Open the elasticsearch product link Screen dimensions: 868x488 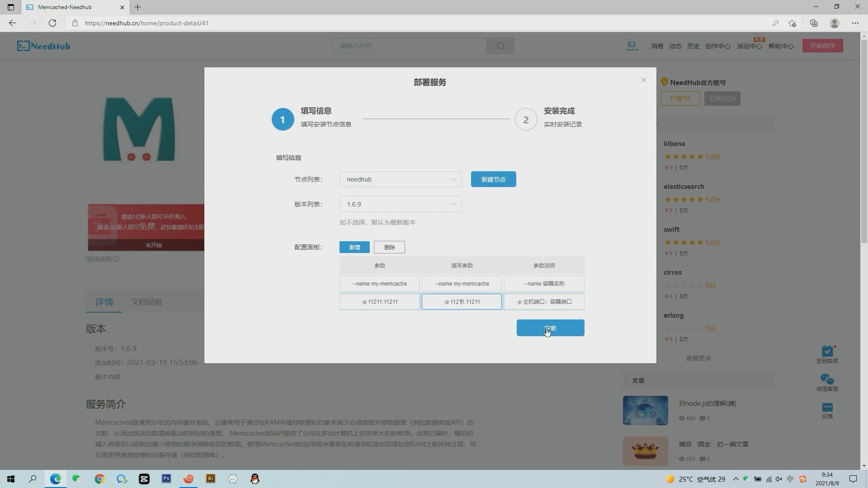(x=684, y=187)
